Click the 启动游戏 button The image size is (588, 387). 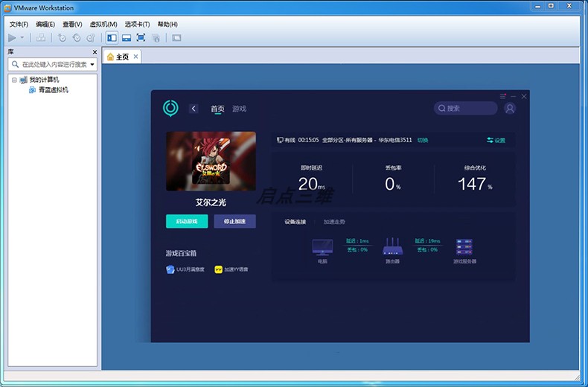(187, 221)
